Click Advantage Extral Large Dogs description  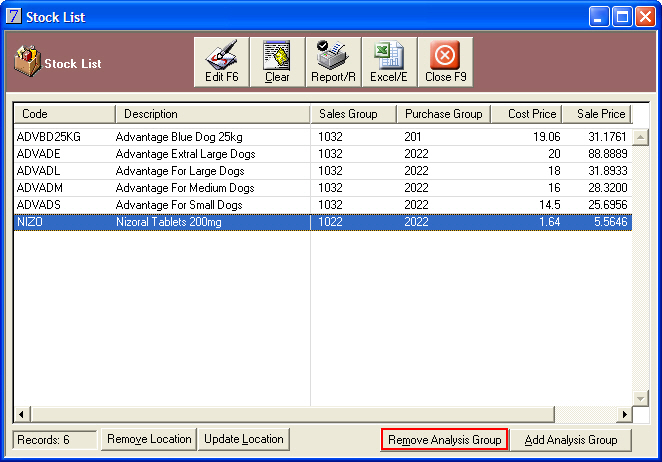(185, 154)
